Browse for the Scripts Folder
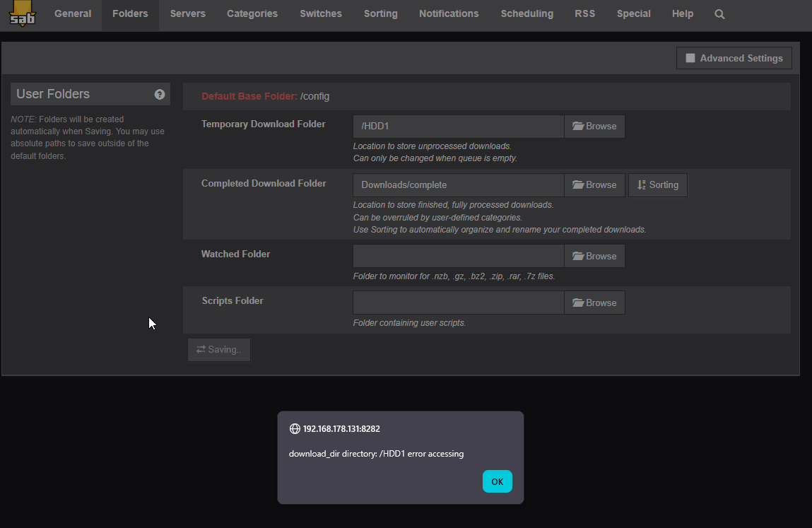Screen dimensions: 812x528 (594, 303)
